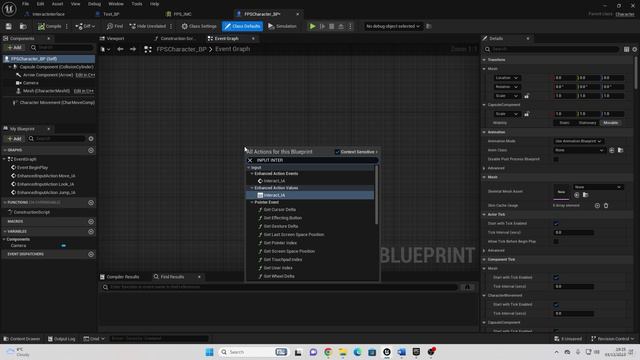Save the blueprint using the toolbar save icon
Screen dimensions: 640x360
[9, 26]
